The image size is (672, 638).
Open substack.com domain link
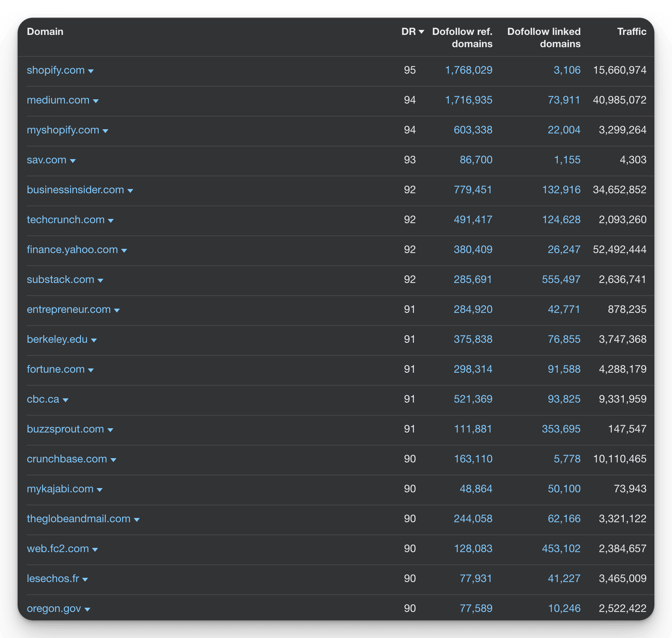[61, 280]
